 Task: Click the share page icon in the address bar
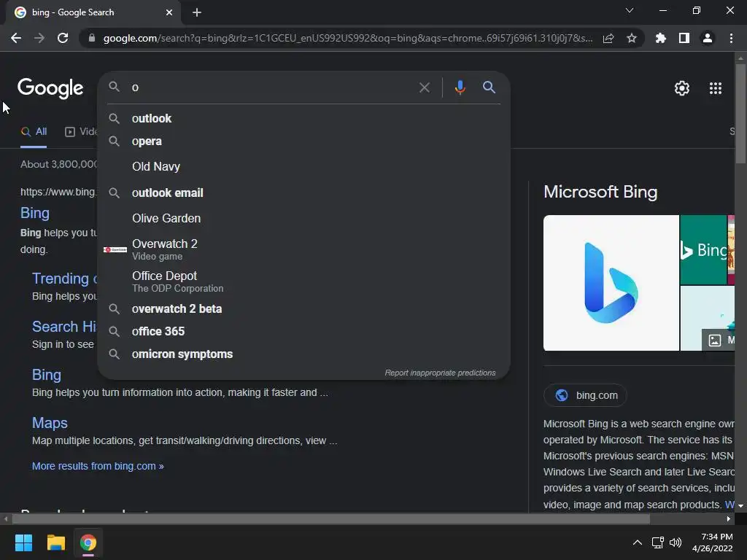(608, 38)
